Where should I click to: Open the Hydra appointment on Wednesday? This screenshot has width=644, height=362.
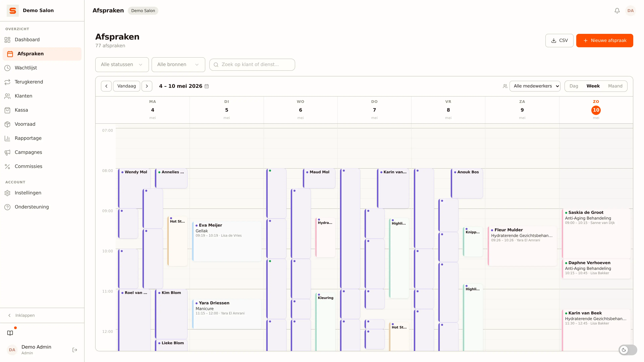tap(325, 237)
